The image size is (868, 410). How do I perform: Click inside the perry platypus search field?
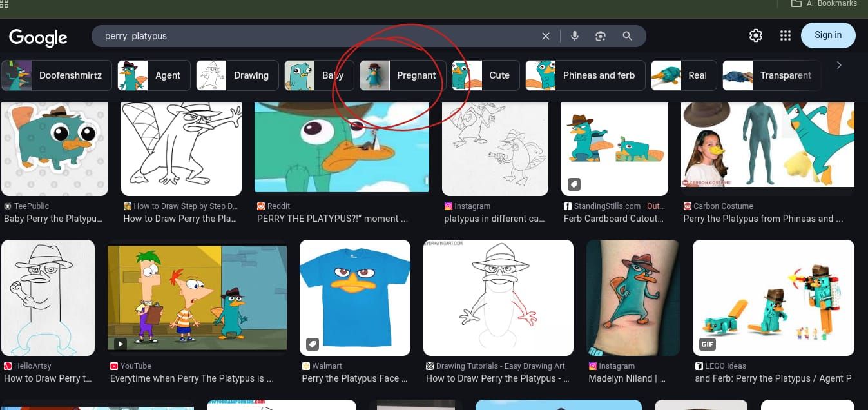pos(316,36)
